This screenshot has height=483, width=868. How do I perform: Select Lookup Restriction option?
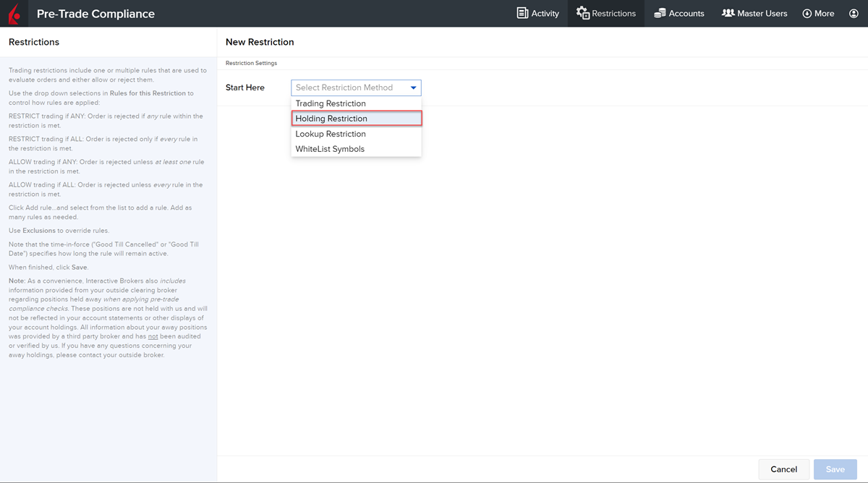pyautogui.click(x=356, y=134)
